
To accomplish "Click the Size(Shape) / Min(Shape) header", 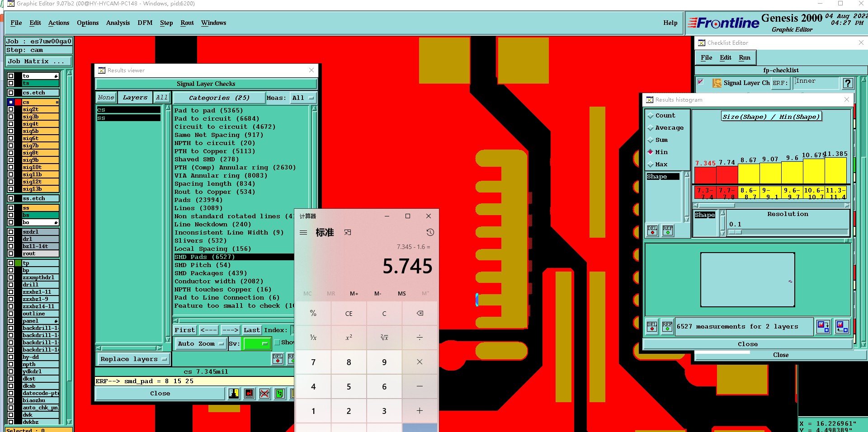I will coord(771,117).
